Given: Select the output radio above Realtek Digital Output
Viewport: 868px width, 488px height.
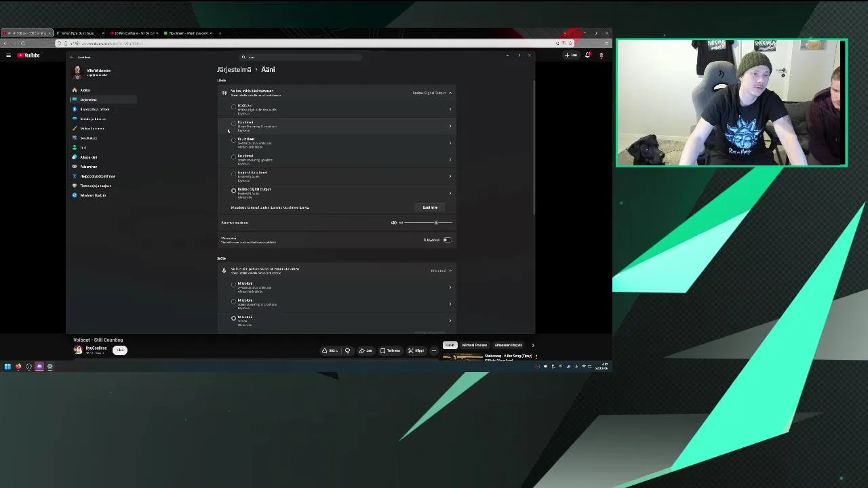Looking at the screenshot, I should tap(234, 174).
